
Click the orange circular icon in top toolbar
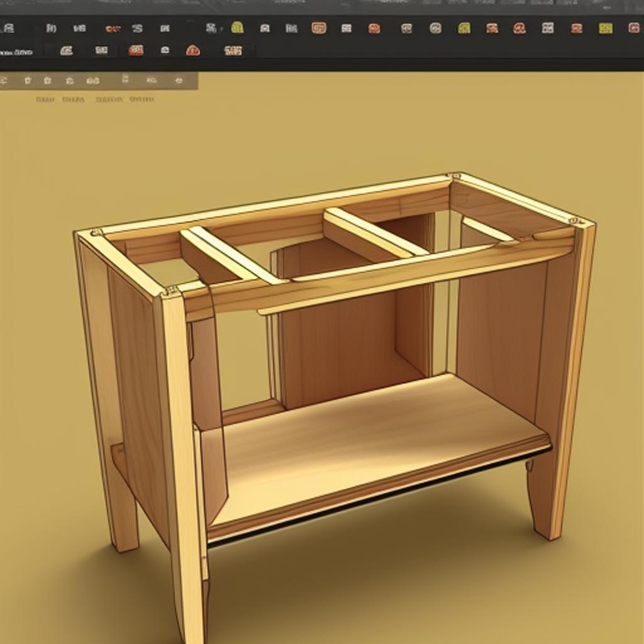519,28
